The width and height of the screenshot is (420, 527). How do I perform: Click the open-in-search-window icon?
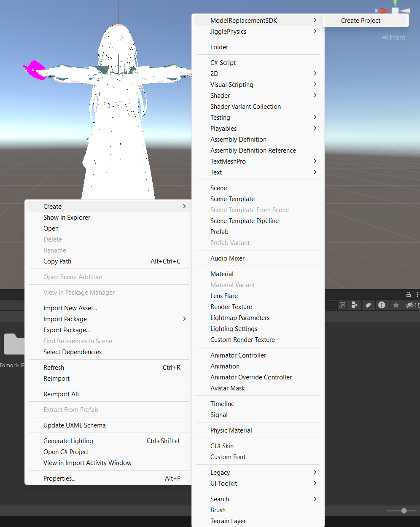[342, 305]
